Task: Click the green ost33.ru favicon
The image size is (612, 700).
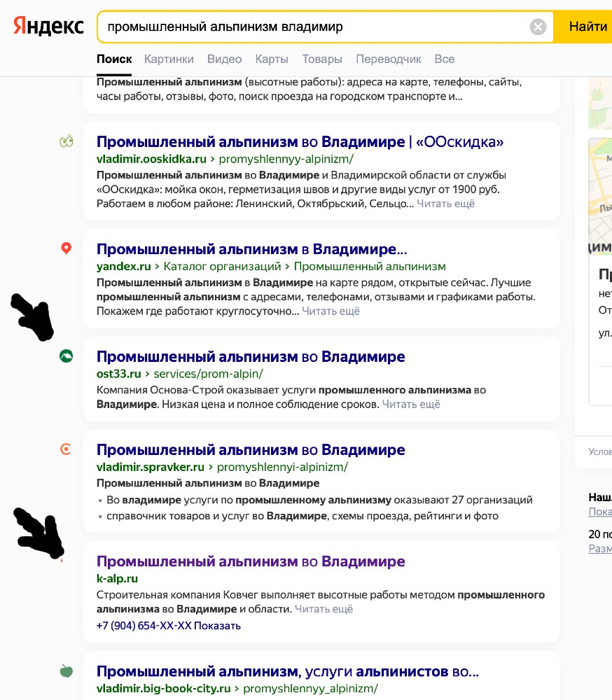Action: [66, 356]
